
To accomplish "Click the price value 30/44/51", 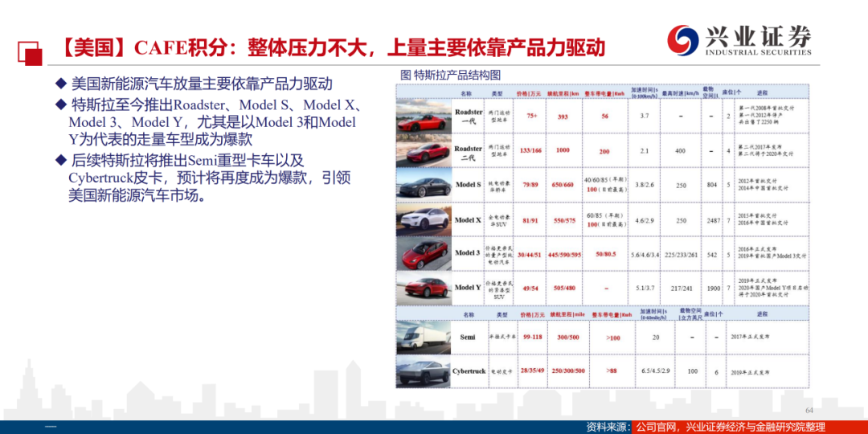I will [530, 256].
